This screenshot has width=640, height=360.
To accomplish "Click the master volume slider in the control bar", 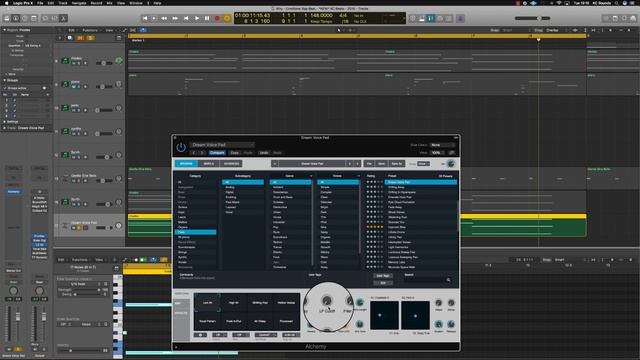I will coord(532,18).
